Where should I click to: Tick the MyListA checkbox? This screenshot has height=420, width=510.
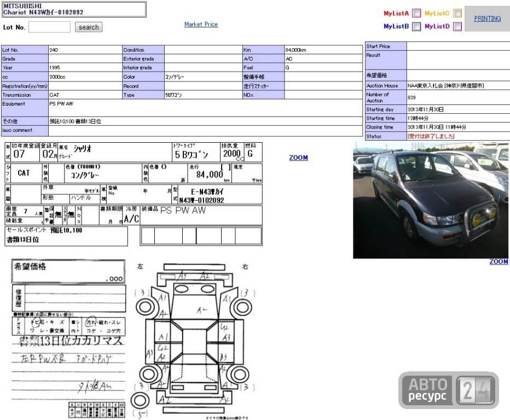(x=416, y=13)
